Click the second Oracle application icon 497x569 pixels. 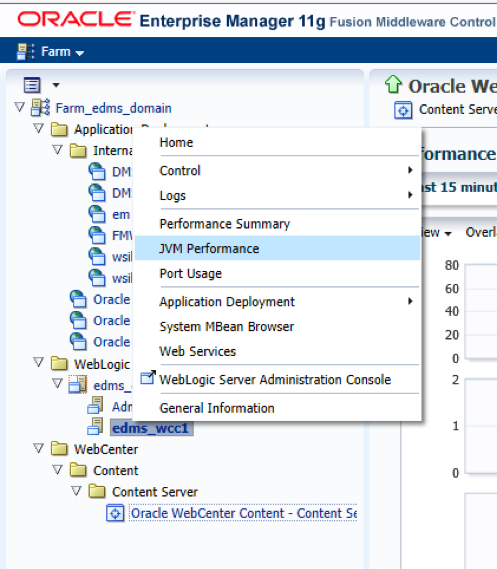click(78, 320)
